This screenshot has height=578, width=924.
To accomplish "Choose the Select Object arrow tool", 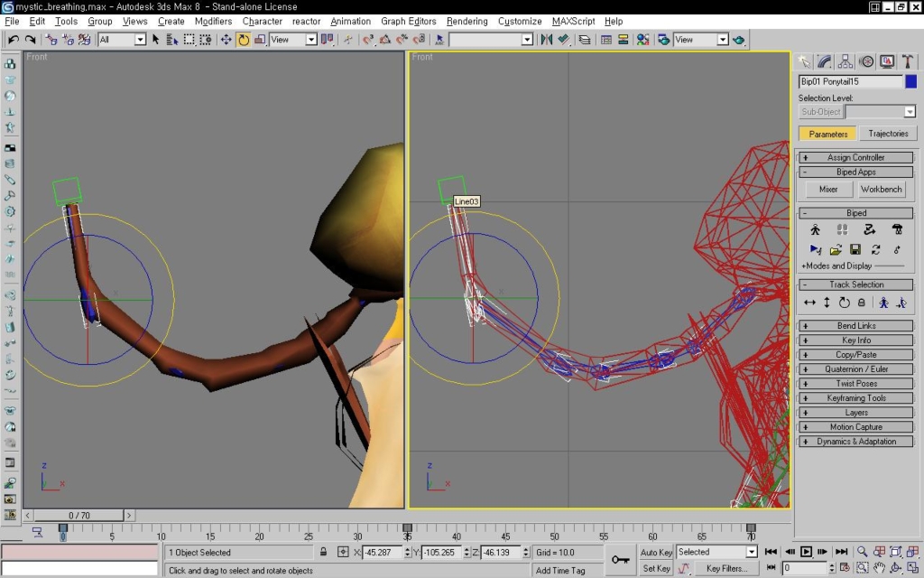I will (x=155, y=40).
